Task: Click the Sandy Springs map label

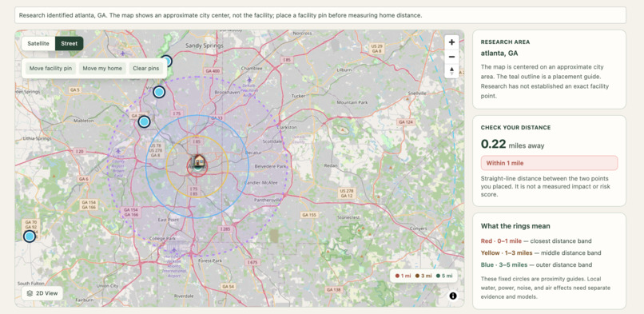Action: pos(204,46)
